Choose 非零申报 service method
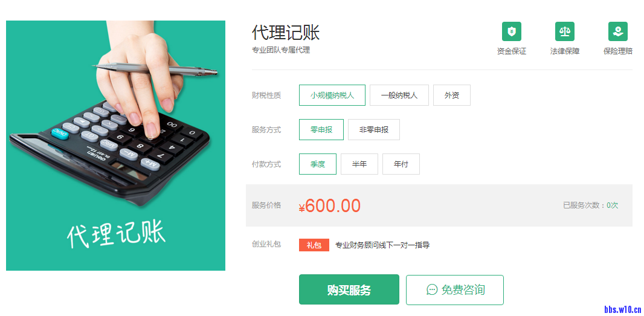Screen dimensions: 644x316 [374, 129]
